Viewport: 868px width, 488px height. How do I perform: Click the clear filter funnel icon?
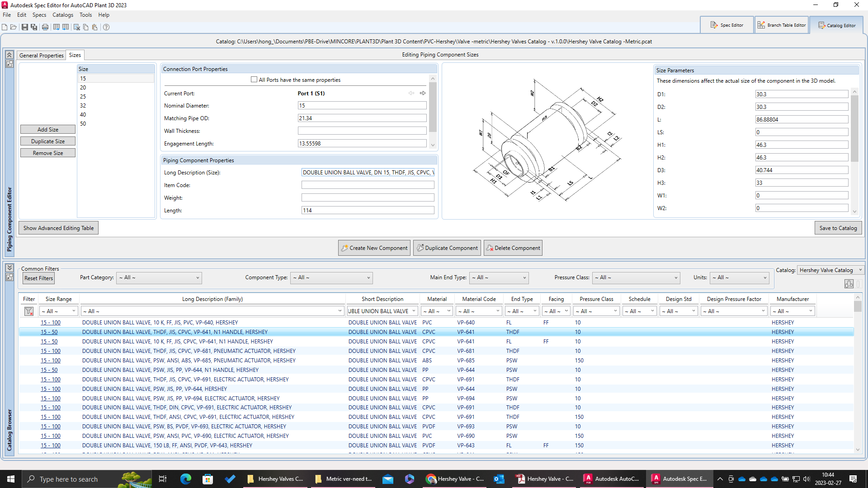(x=29, y=311)
